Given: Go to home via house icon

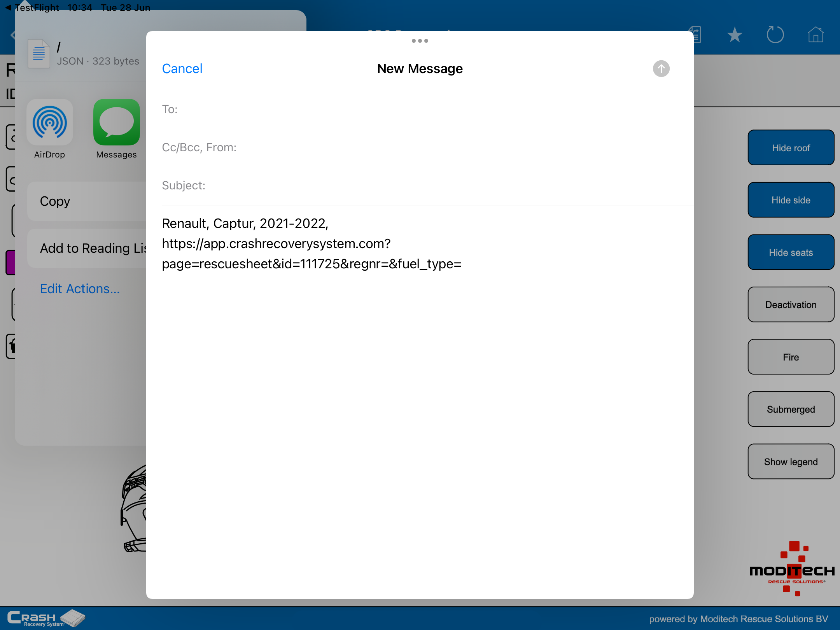Looking at the screenshot, I should tap(815, 35).
